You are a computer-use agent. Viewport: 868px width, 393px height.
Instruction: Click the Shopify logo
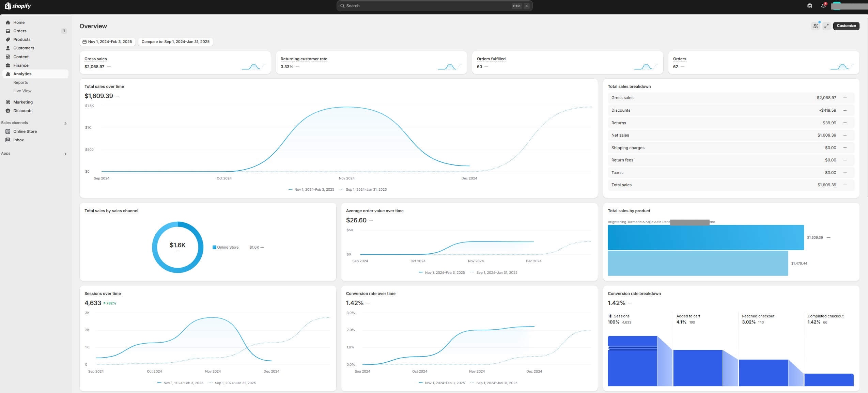coord(18,6)
